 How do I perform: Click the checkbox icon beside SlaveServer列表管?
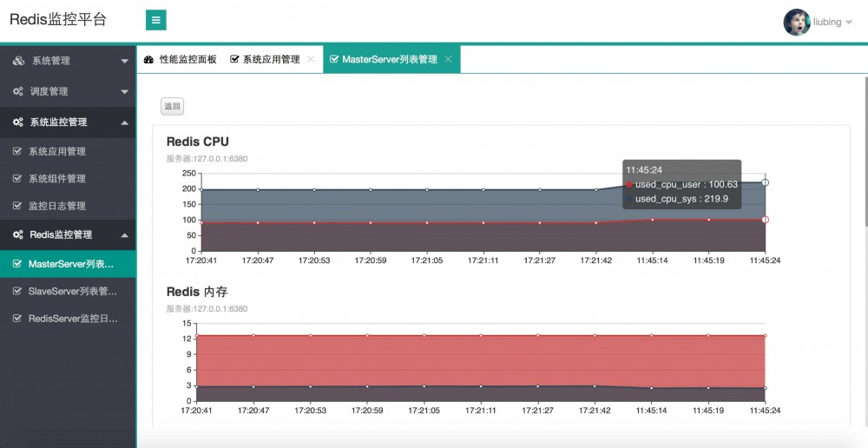coord(17,291)
